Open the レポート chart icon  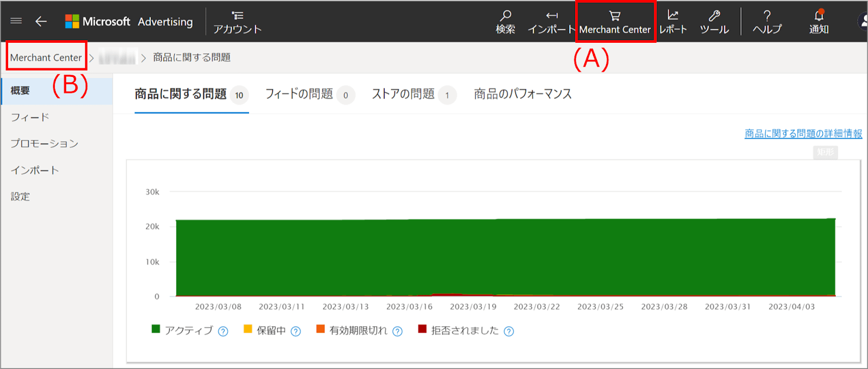coord(673,16)
